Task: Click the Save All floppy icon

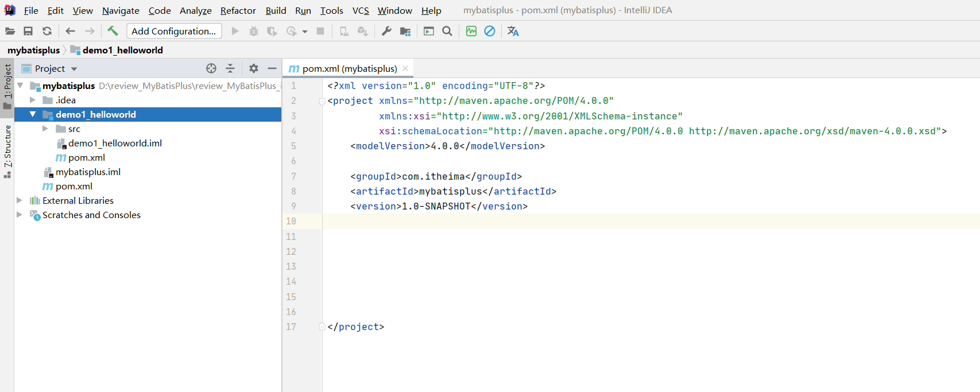Action: (x=28, y=31)
